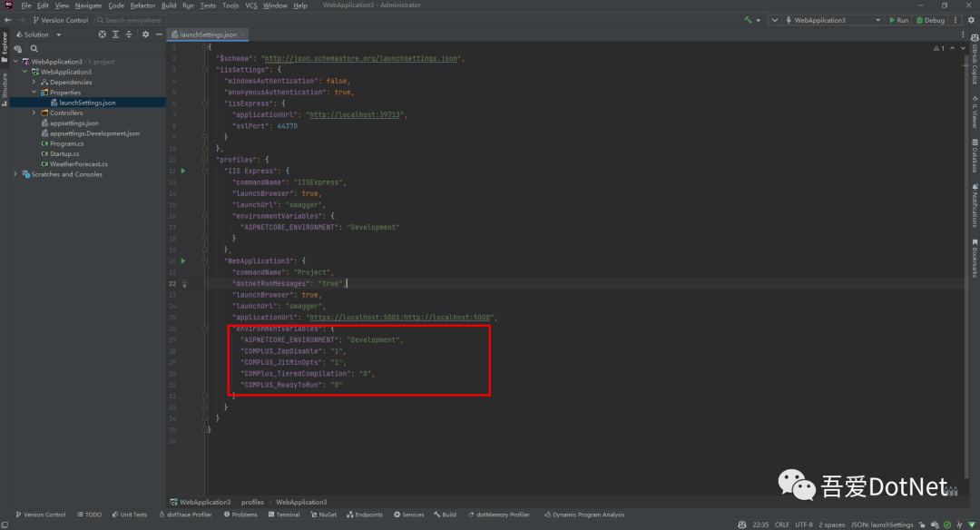Fold the profiles block in gutter
This screenshot has height=530, width=980.
(x=204, y=160)
